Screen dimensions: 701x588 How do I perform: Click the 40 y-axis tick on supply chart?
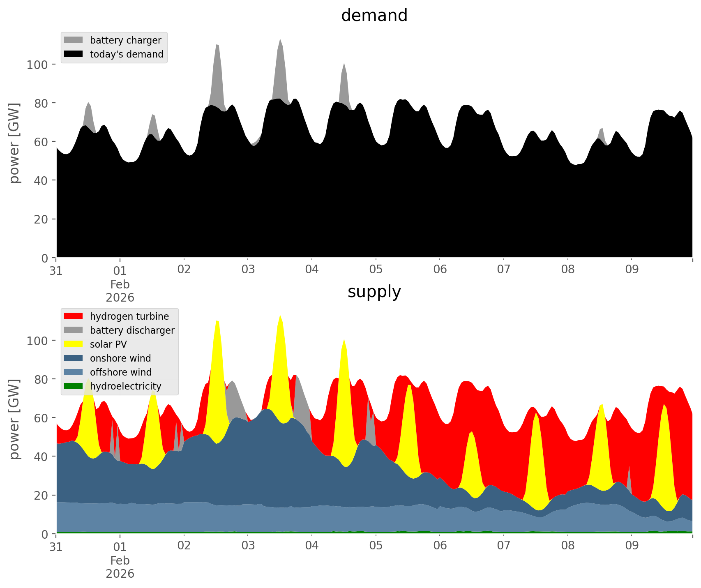[40, 457]
